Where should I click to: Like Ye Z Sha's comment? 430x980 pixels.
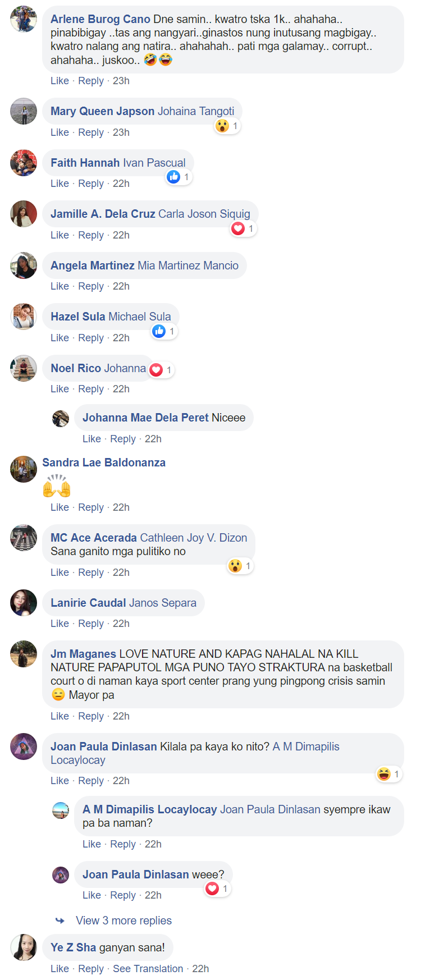(x=60, y=969)
